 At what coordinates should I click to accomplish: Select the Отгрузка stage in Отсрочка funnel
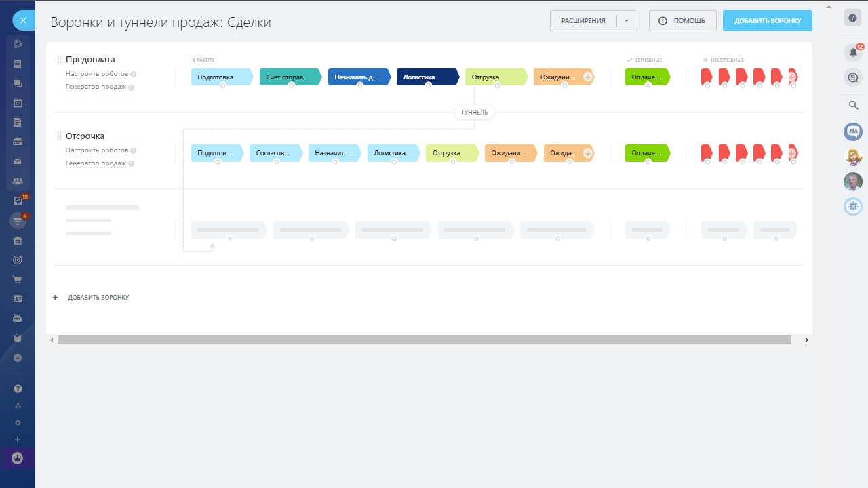point(452,153)
